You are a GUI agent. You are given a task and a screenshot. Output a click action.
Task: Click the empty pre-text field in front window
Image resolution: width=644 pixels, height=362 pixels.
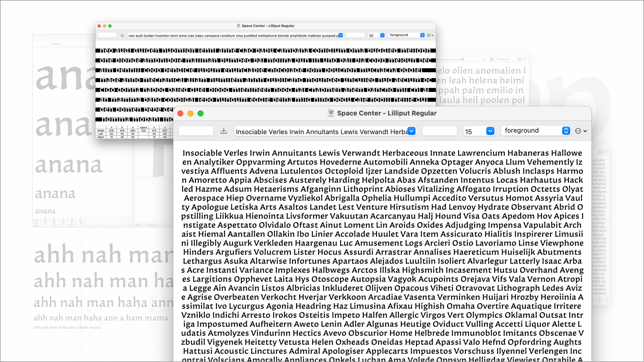196,131
